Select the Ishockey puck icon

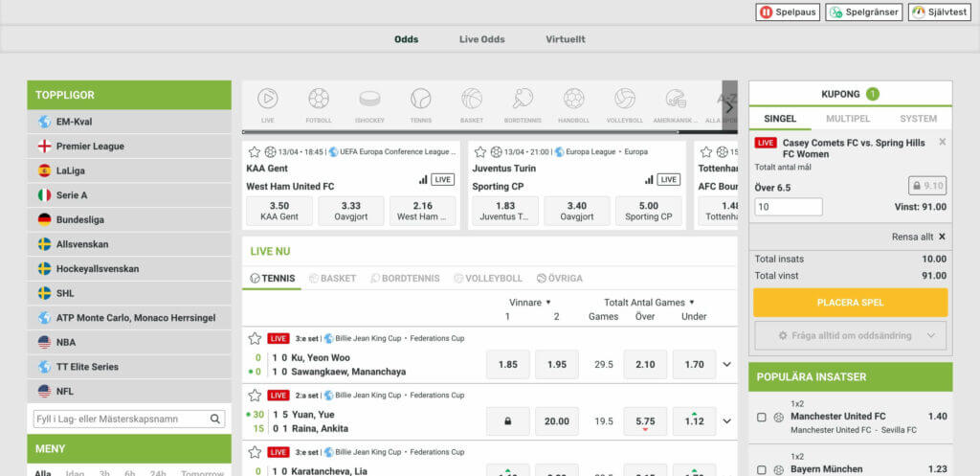pos(369,99)
